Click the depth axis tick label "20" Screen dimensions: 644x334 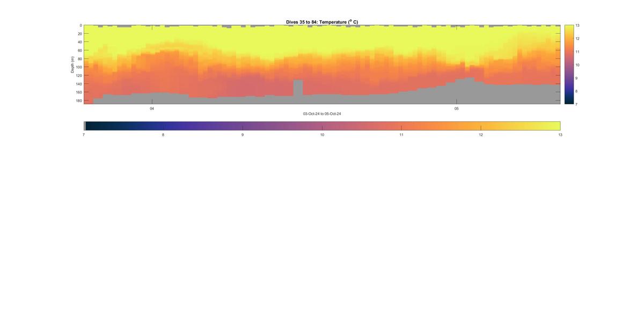click(x=79, y=34)
